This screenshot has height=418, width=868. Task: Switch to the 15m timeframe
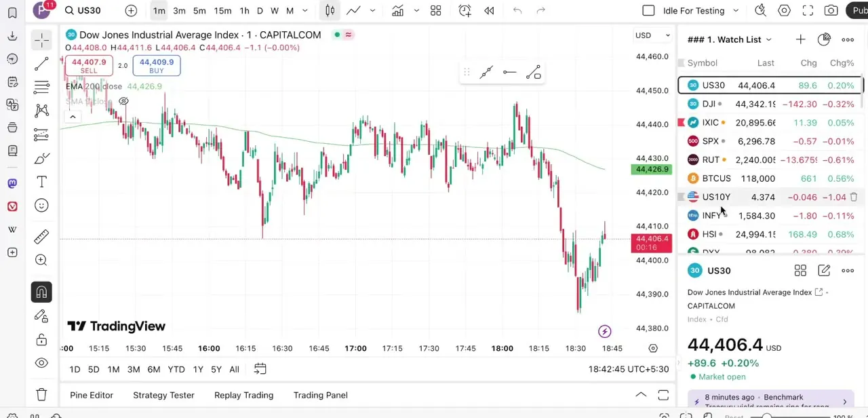[222, 10]
